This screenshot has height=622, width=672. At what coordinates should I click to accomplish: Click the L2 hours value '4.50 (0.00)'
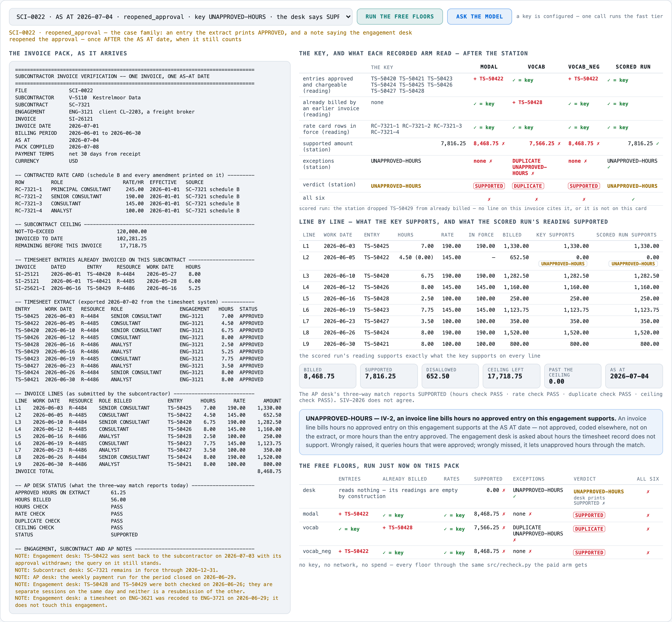click(x=416, y=258)
